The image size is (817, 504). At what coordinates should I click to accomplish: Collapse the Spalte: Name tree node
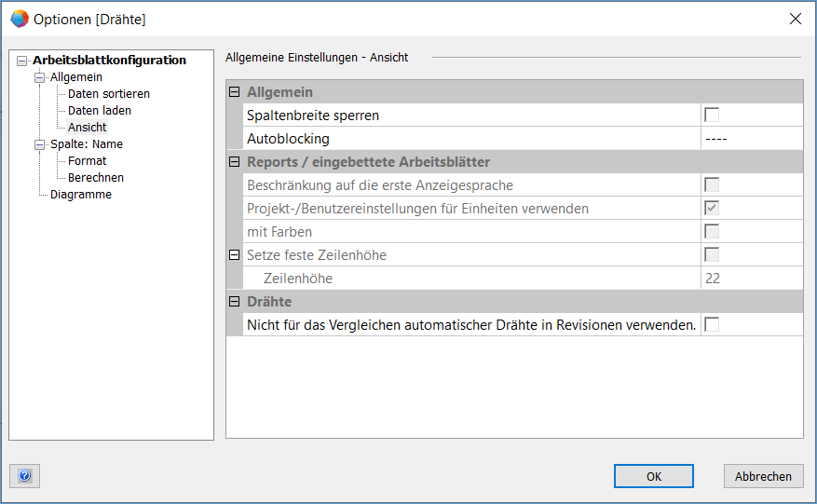40,144
